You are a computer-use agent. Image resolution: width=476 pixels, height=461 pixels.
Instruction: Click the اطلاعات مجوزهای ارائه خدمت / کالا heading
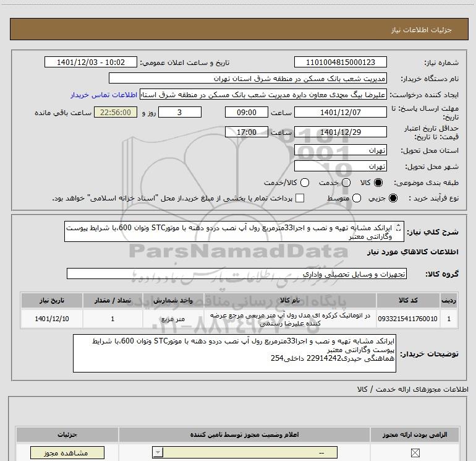[x=412, y=389]
